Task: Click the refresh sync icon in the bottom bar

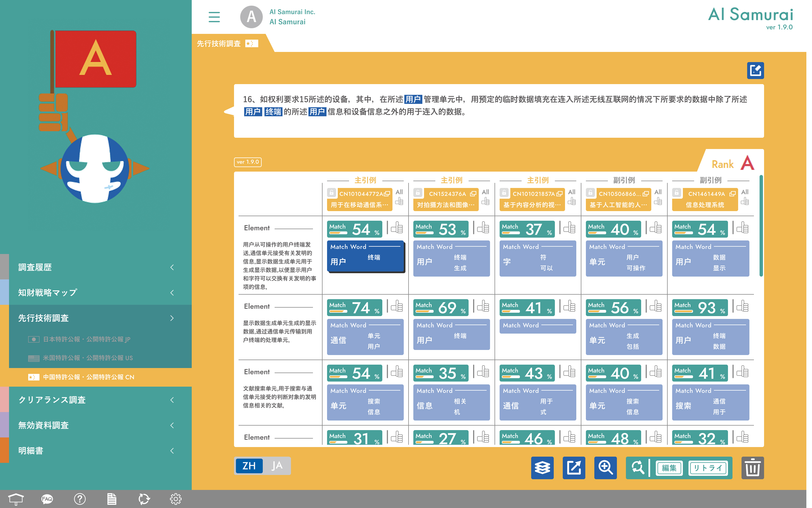Action: (144, 499)
